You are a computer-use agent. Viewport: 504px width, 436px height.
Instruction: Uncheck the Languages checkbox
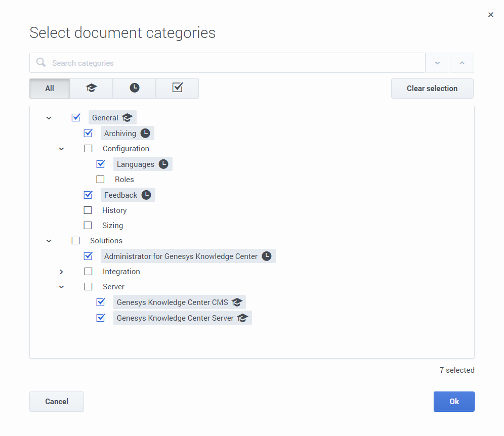coord(101,164)
